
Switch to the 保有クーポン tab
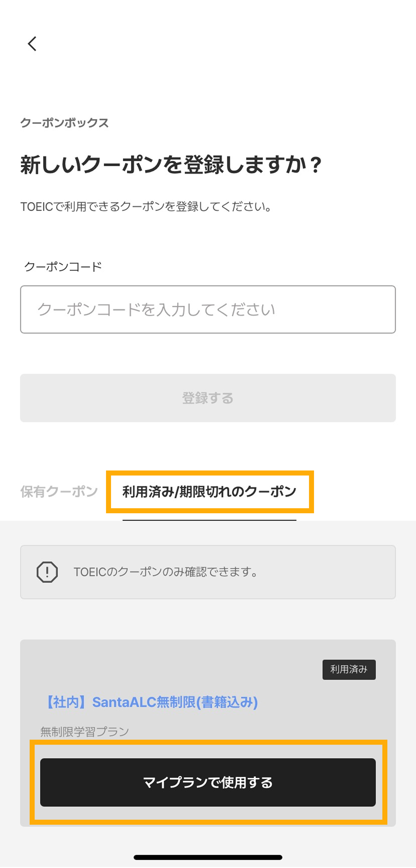point(59,492)
